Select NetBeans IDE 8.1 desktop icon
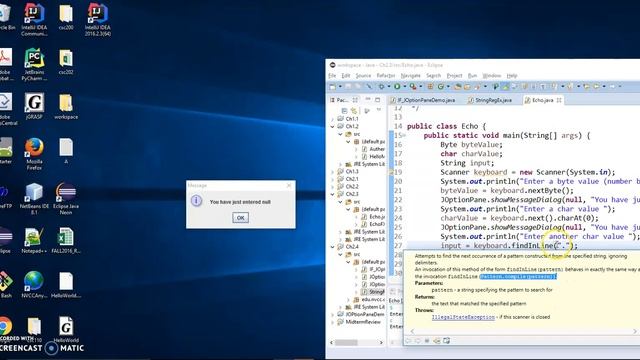Viewport: 640px width, 360px height. (34, 198)
